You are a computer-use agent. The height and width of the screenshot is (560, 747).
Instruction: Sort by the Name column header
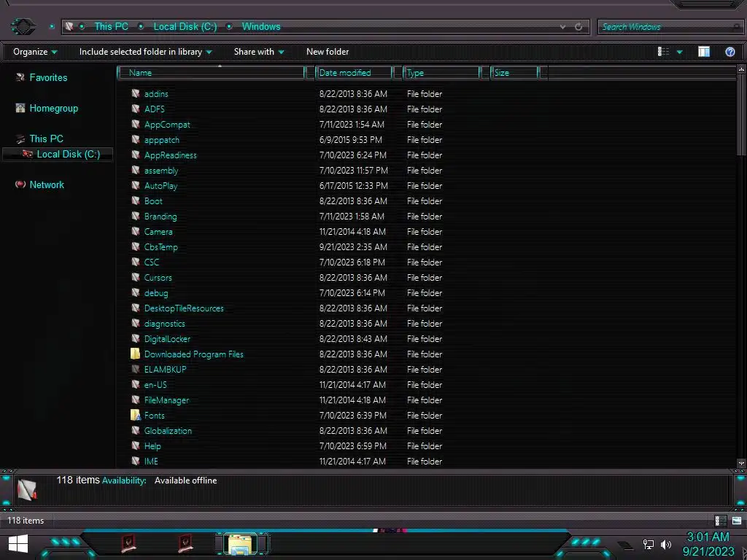[x=211, y=72]
